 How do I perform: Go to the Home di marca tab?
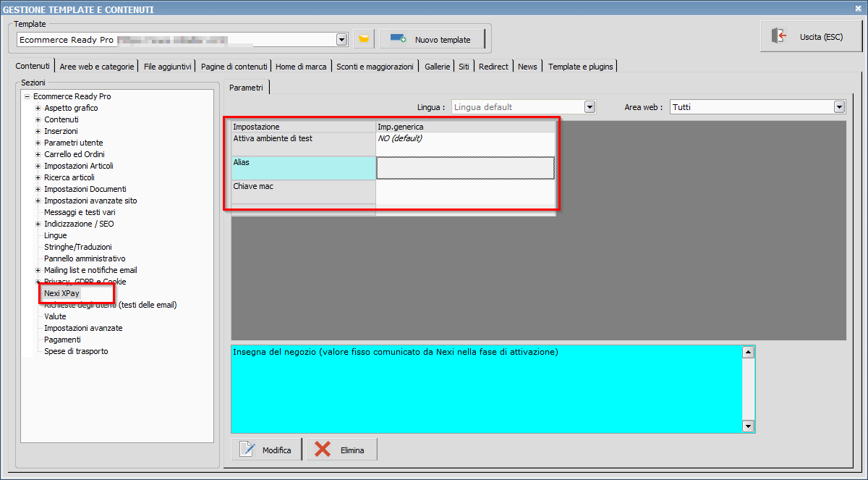(x=301, y=67)
